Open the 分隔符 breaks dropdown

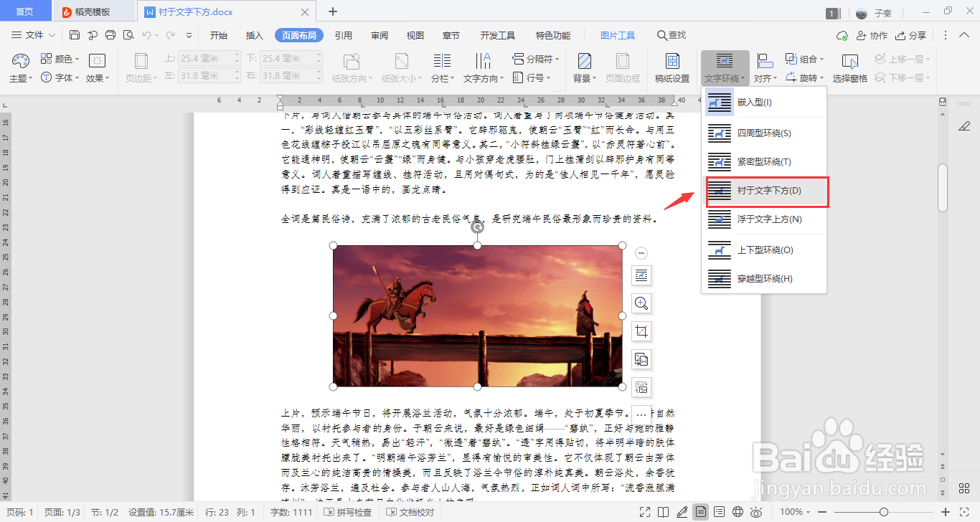click(x=537, y=59)
